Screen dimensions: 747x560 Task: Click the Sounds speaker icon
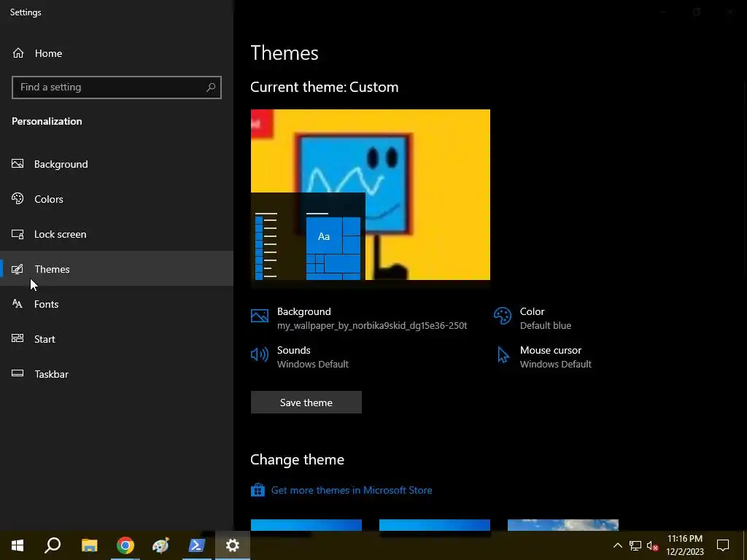click(260, 354)
